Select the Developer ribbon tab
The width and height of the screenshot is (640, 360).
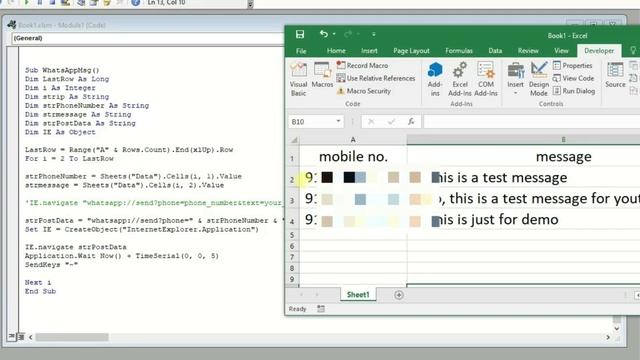[599, 51]
